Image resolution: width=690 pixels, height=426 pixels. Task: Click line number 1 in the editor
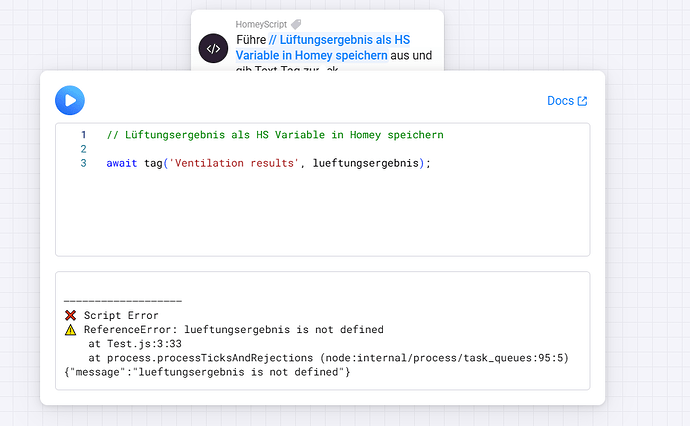point(84,135)
